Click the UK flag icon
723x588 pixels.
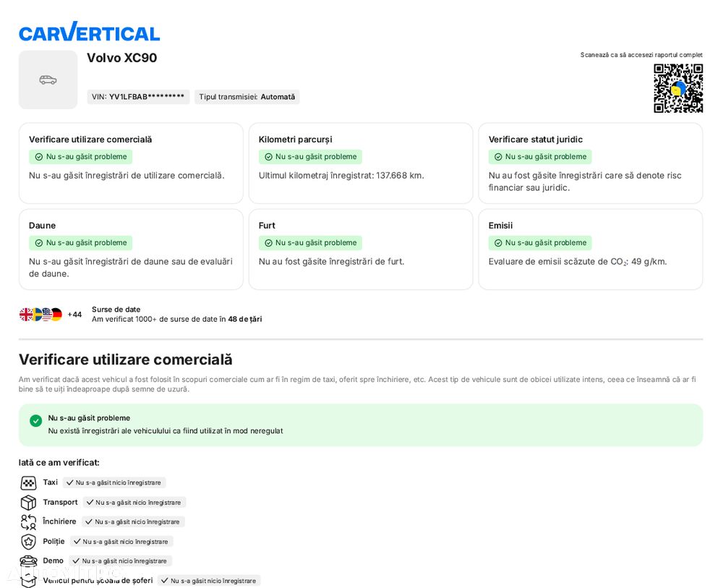26,315
